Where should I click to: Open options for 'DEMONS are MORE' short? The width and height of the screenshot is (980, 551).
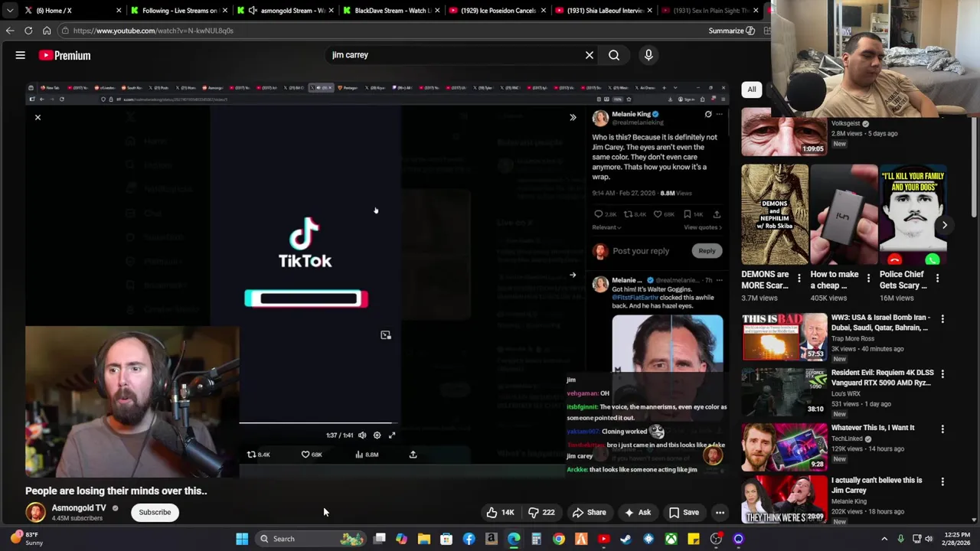point(799,279)
